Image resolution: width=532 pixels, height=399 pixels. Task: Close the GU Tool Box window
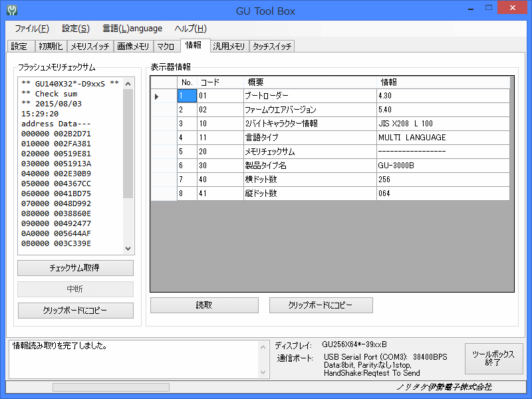point(512,8)
